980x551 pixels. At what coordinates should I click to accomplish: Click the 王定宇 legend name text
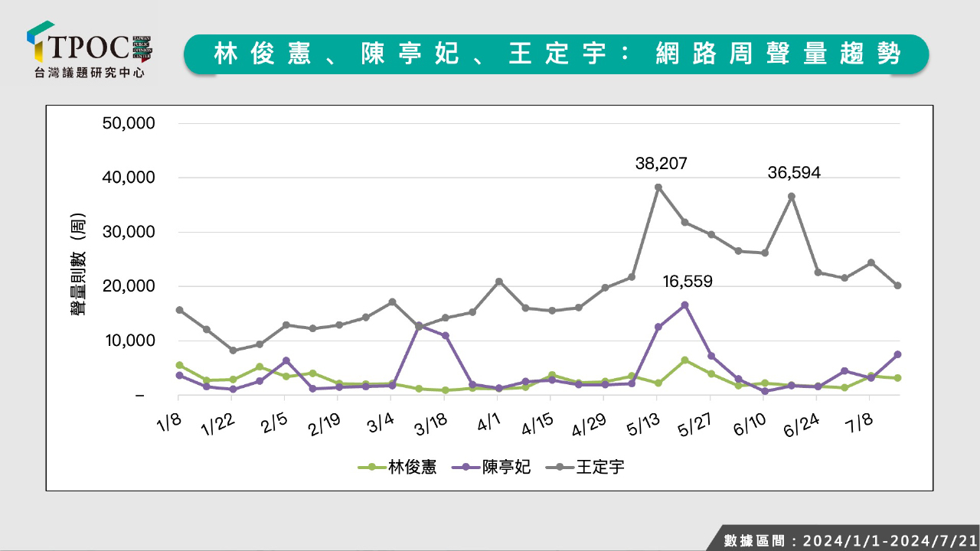click(600, 467)
